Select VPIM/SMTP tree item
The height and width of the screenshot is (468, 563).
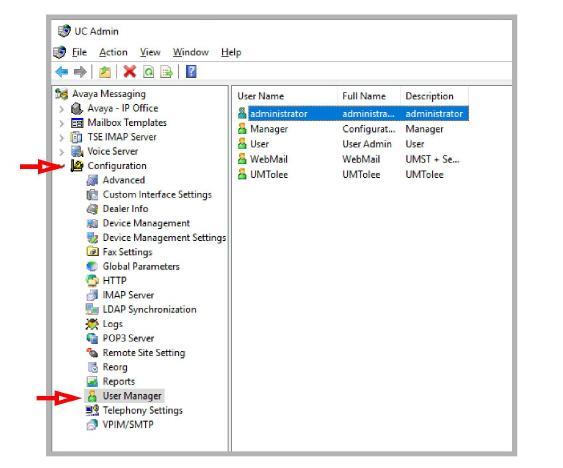[128, 425]
